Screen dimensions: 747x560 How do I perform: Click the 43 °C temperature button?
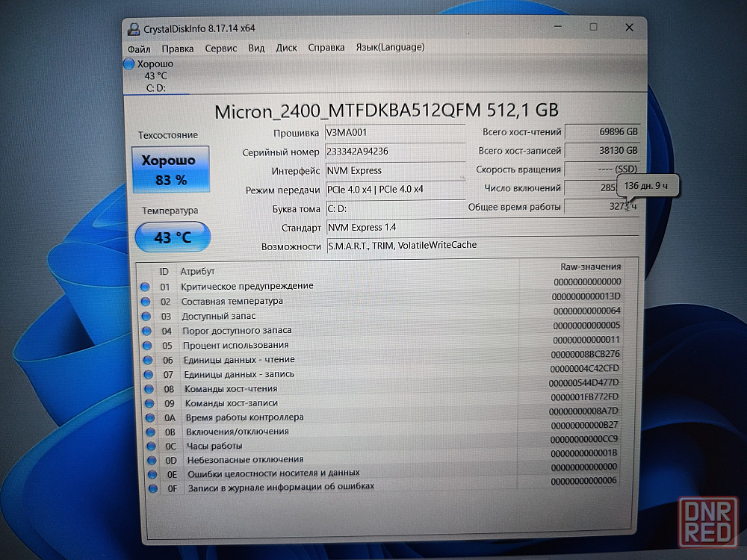173,237
